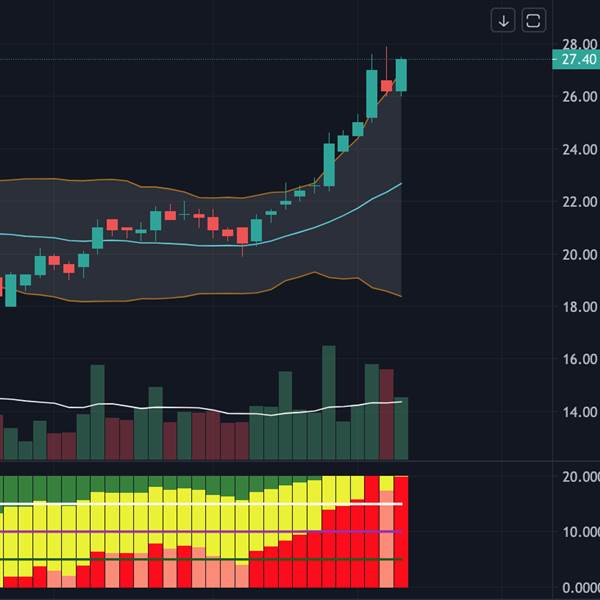Click the 24.00 price axis label
The width and height of the screenshot is (600, 600).
580,150
